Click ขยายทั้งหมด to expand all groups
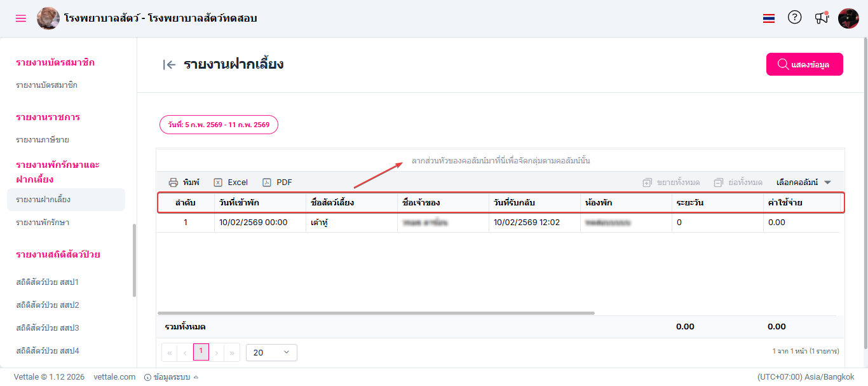Viewport: 868px width, 386px height. point(671,183)
